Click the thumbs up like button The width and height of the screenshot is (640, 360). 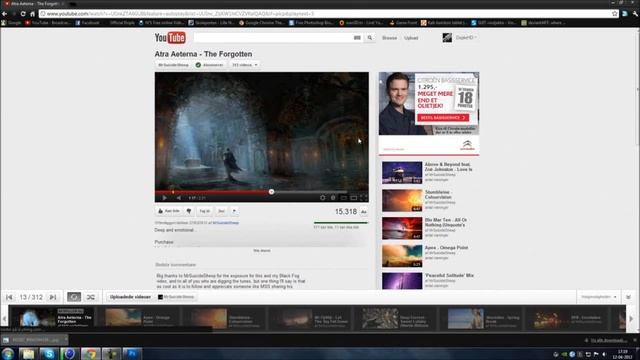click(x=169, y=211)
